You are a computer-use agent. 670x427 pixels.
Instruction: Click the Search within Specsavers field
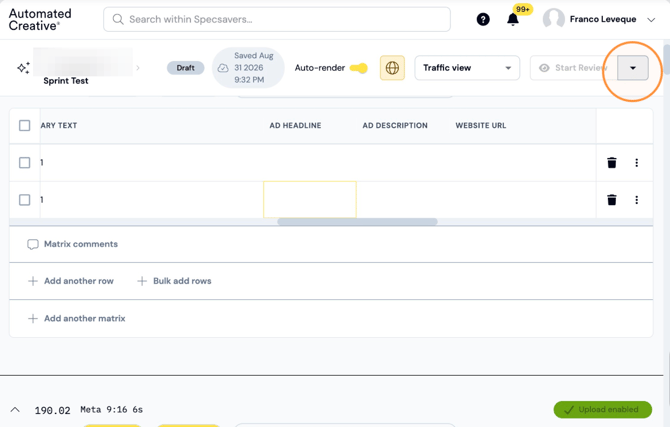[x=277, y=19]
